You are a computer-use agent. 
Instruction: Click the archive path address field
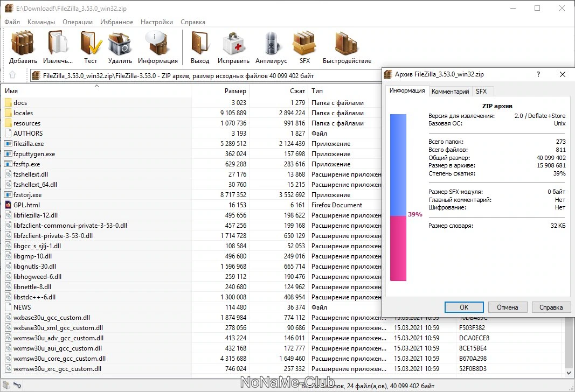pos(205,75)
